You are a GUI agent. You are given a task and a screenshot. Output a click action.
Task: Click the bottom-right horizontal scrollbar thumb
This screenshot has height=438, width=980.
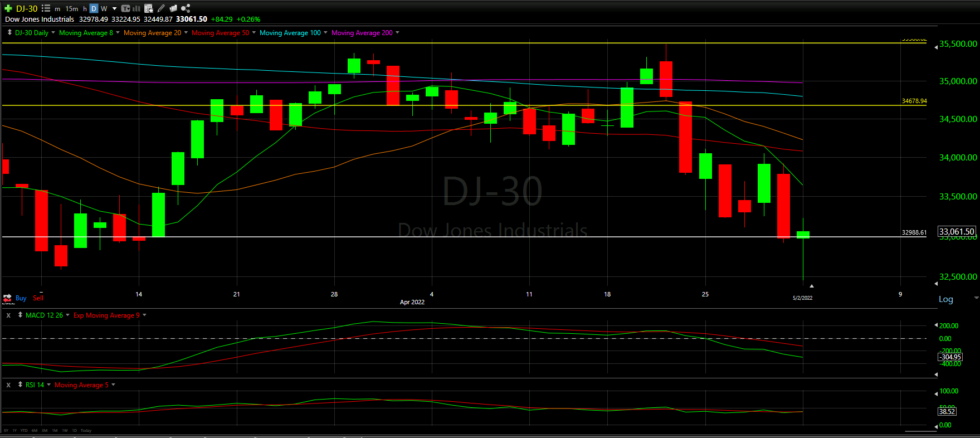920,431
